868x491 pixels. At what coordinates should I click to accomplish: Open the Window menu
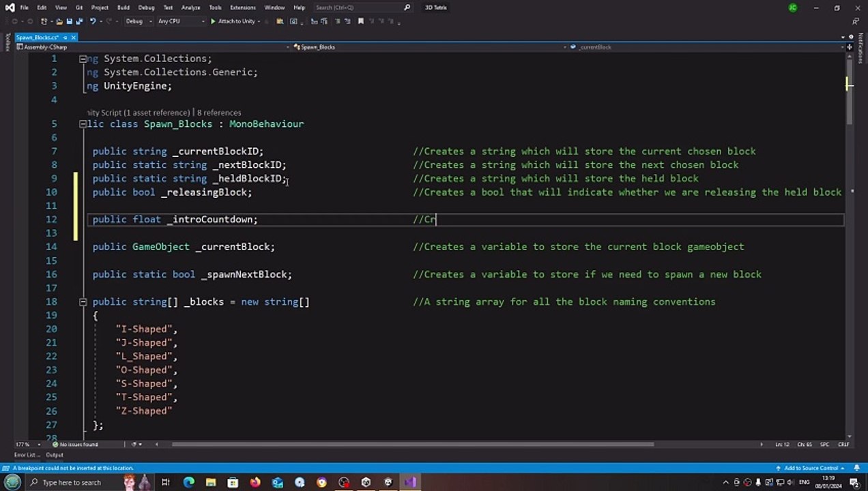point(274,8)
